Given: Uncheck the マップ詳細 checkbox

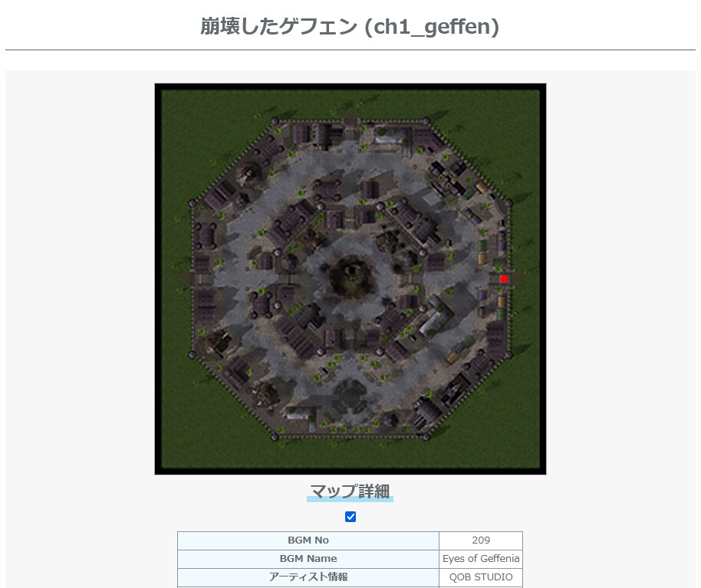Looking at the screenshot, I should 350,517.
